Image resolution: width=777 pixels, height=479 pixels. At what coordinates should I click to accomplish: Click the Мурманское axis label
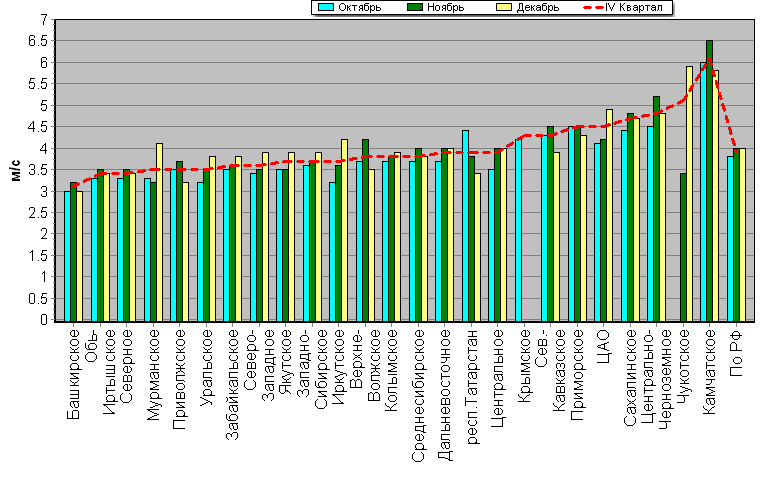tap(154, 374)
